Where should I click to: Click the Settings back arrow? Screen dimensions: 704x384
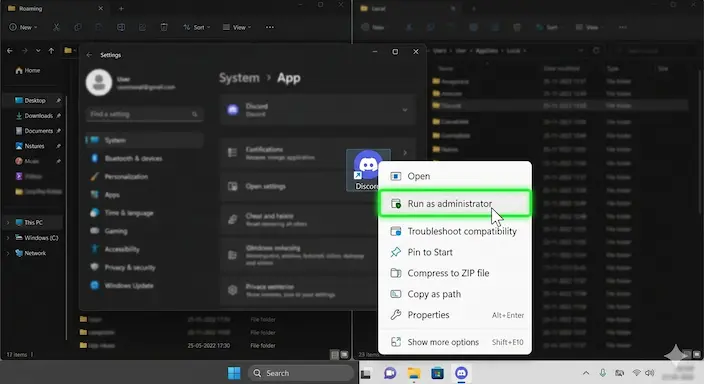point(89,55)
